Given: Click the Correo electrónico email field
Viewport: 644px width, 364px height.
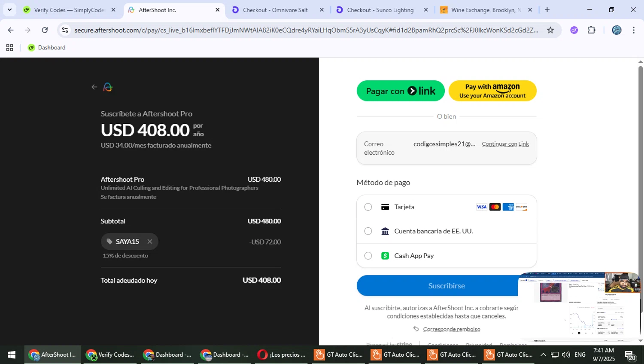Looking at the screenshot, I should click(x=447, y=148).
